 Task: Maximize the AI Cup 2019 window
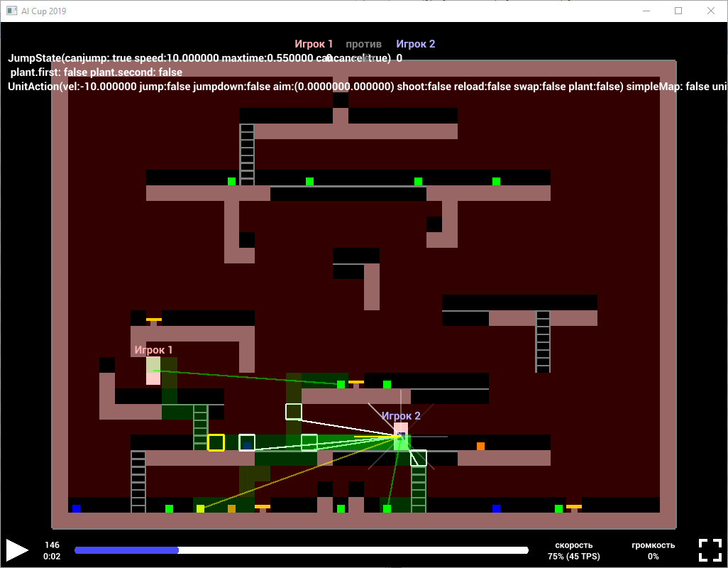pos(678,11)
